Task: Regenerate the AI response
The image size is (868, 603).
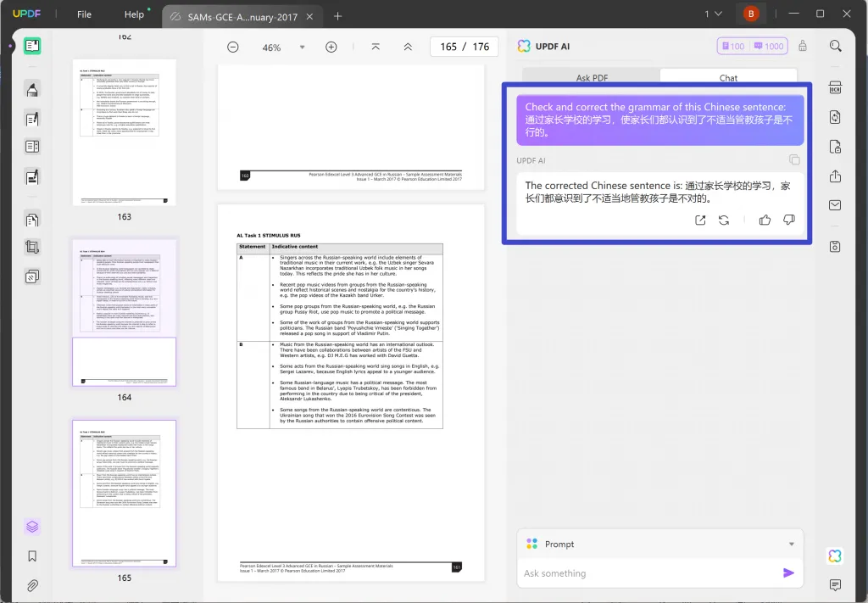Action: (724, 220)
